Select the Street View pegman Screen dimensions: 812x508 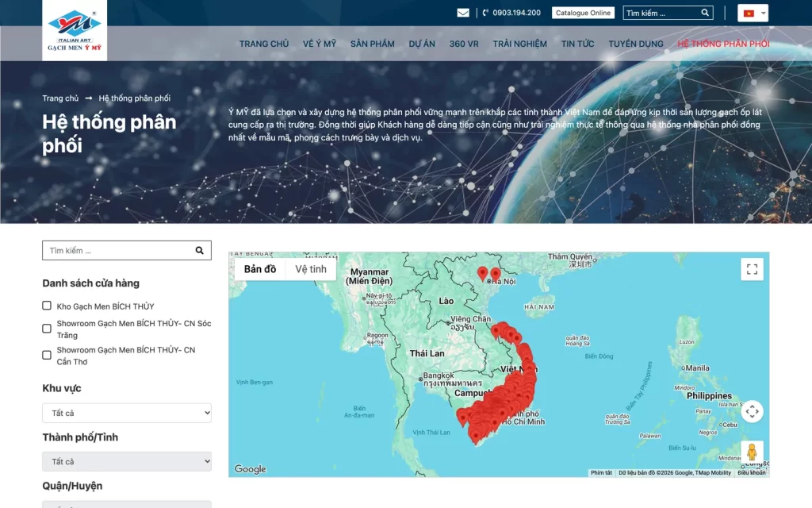[x=752, y=452]
